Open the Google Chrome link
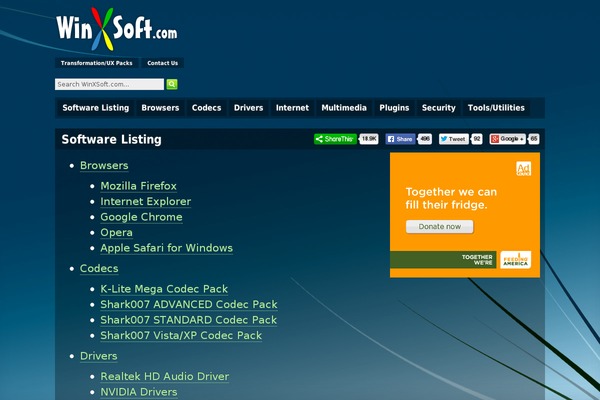The width and height of the screenshot is (600, 400). 142,217
